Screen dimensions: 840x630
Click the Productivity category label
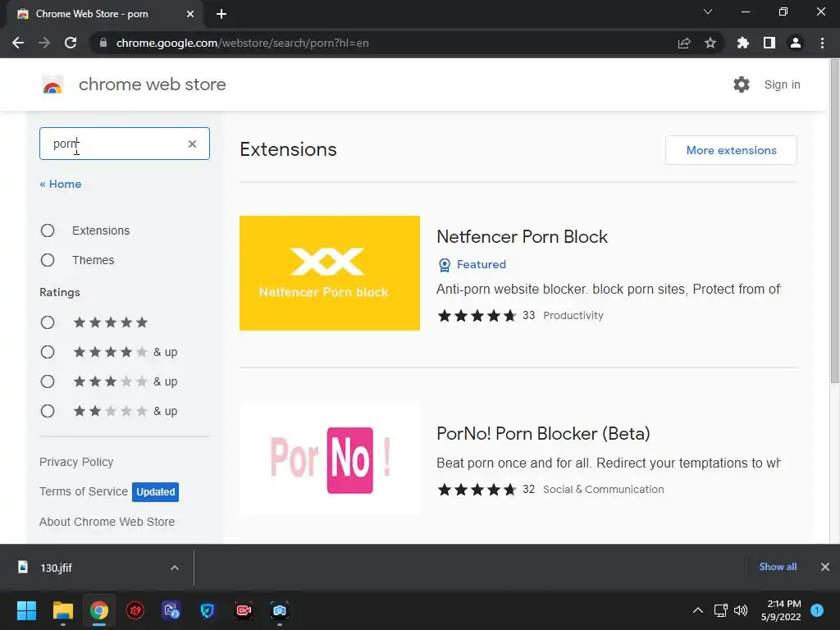[x=573, y=316]
